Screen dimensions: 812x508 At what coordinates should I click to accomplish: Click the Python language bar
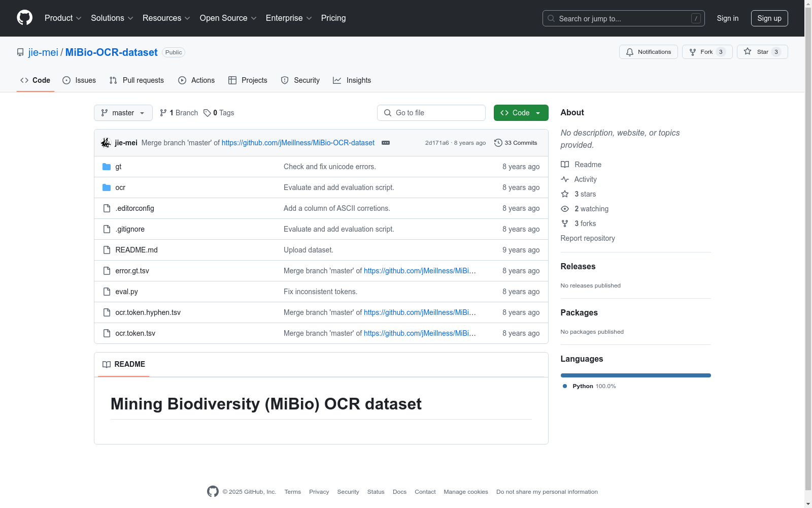tap(636, 375)
